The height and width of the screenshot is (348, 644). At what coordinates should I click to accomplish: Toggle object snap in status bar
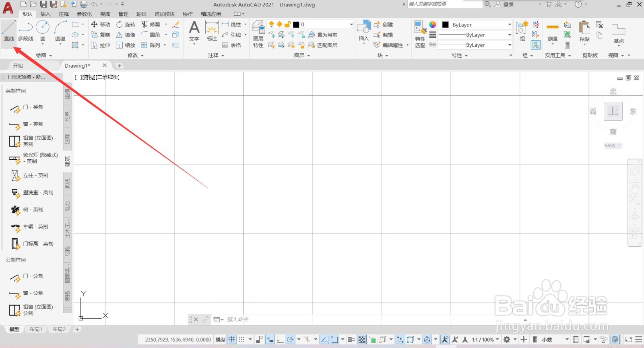click(x=334, y=340)
